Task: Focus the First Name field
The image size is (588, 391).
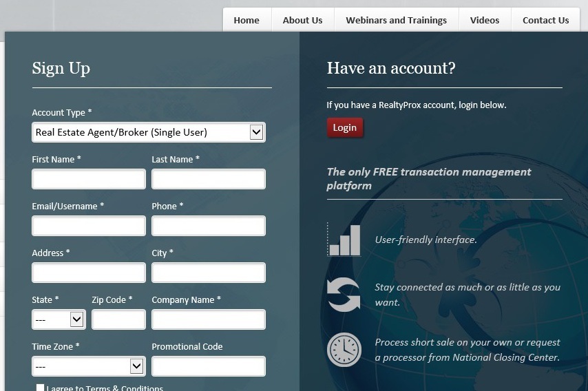Action: 89,179
